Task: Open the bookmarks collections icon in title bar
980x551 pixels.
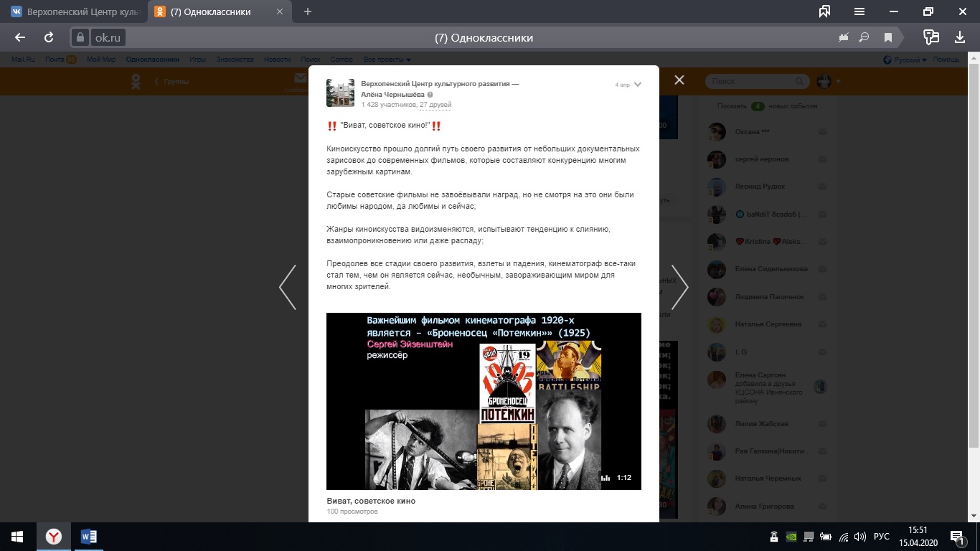Action: 825,11
